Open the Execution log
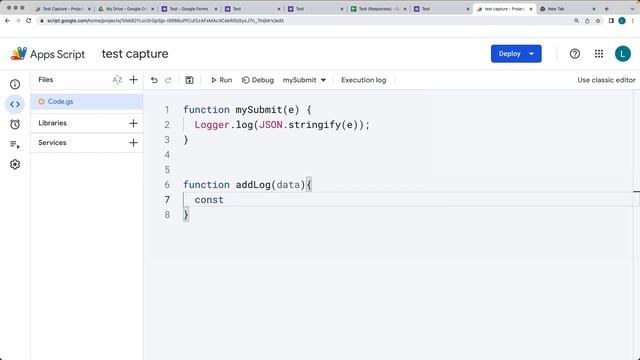 [x=364, y=80]
